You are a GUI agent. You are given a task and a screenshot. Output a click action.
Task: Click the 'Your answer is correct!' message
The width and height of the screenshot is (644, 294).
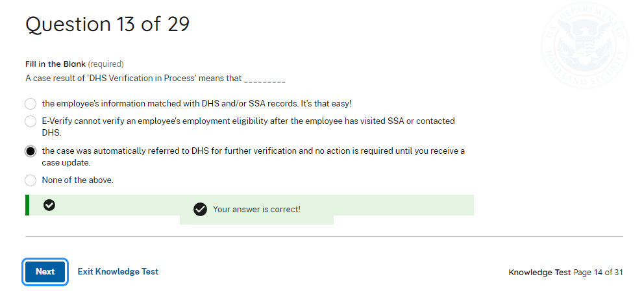click(256, 210)
